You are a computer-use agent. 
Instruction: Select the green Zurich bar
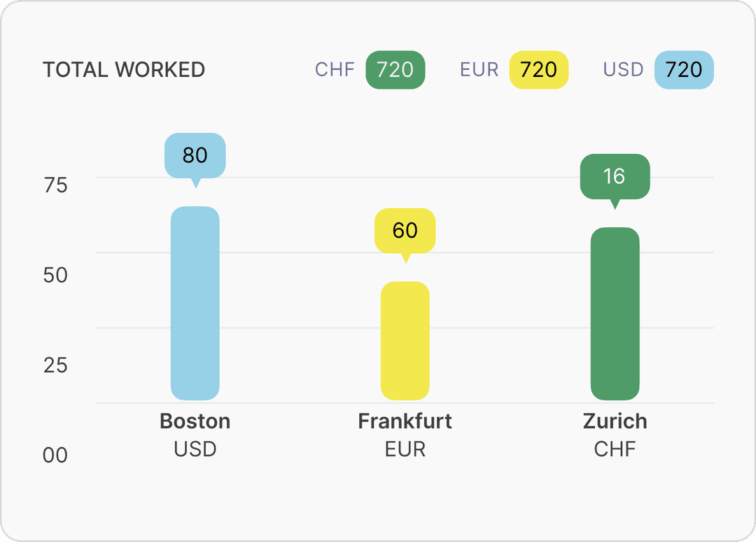(615, 314)
